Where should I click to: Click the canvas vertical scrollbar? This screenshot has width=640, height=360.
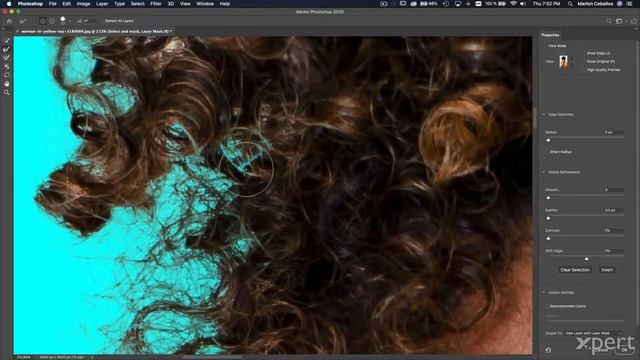click(x=534, y=118)
